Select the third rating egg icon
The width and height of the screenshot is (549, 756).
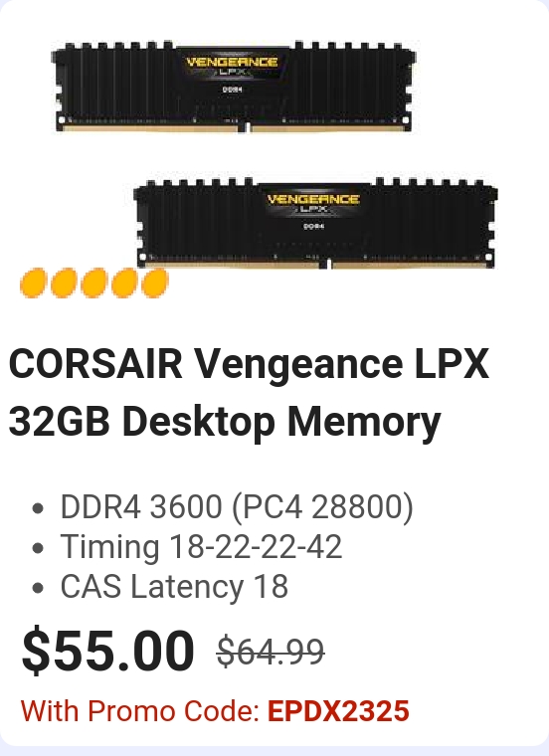tap(94, 283)
